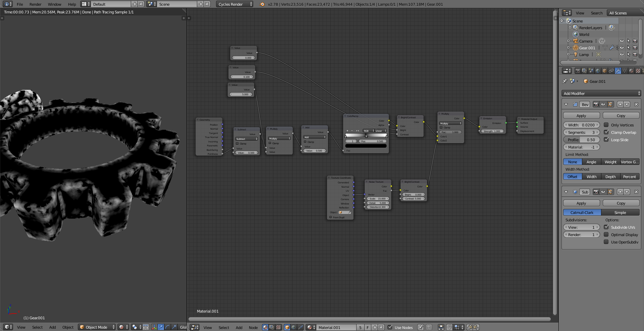This screenshot has width=644, height=331.
Task: Open the Add Modifier dropdown
Action: (x=601, y=93)
